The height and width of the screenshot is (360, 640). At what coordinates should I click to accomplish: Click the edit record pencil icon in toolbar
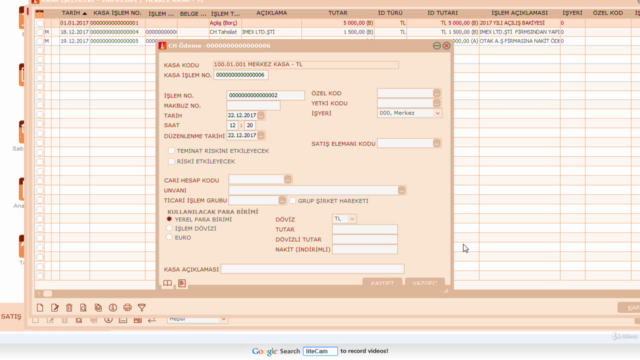pos(55,308)
